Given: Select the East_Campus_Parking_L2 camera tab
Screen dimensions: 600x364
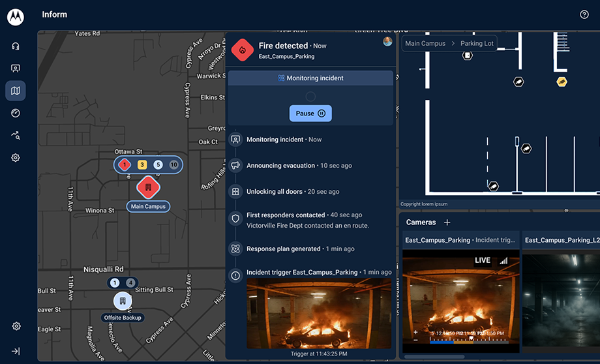Looking at the screenshot, I should coord(561,240).
